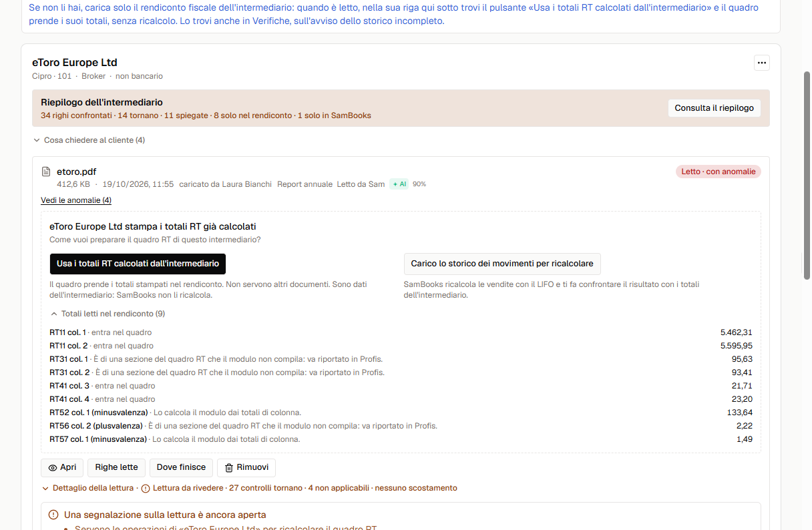Click the RT11 col. 2 value 5.595,95
This screenshot has width=812, height=530.
click(x=737, y=346)
